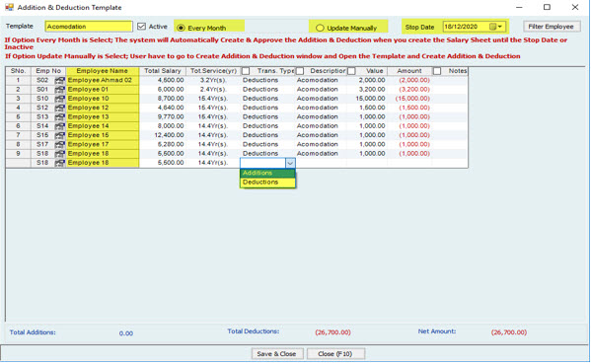The image size is (591, 364).
Task: Select the Update Manually radio option
Action: [x=320, y=28]
